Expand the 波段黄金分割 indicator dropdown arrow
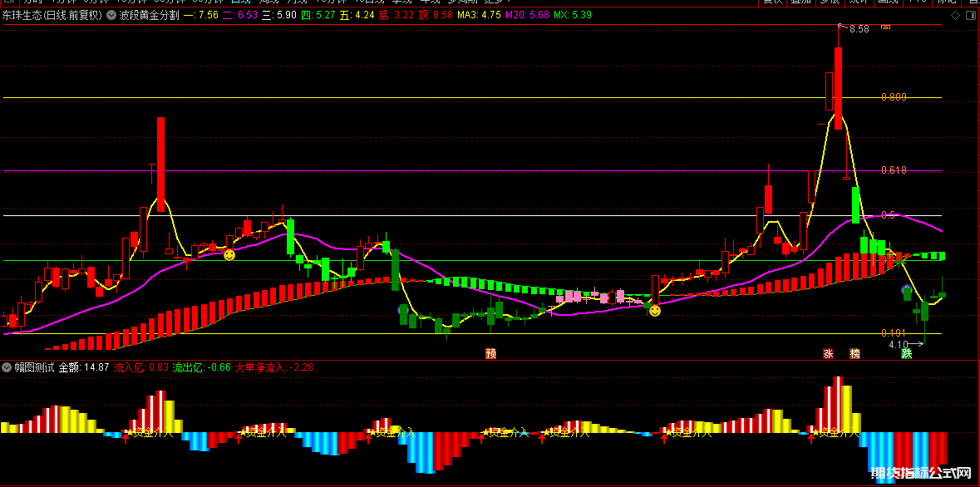 [x=111, y=15]
